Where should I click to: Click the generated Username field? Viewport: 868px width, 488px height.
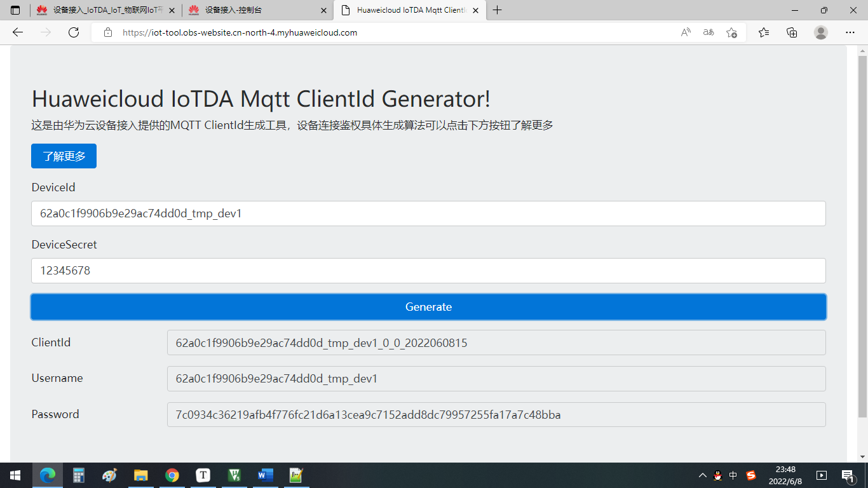tap(496, 379)
